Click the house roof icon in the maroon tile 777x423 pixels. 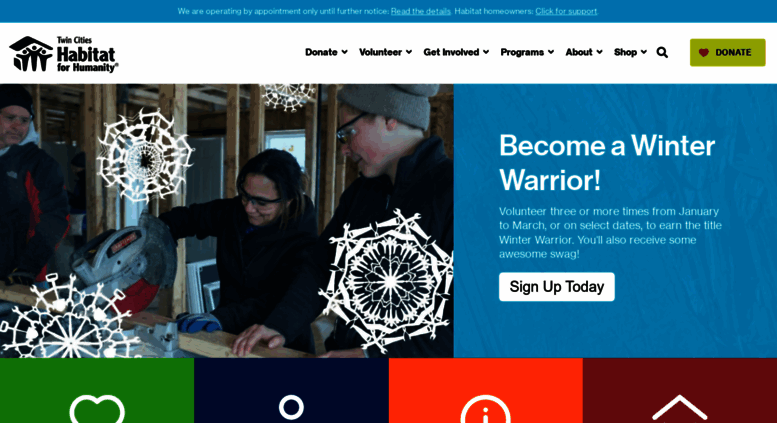click(679, 409)
